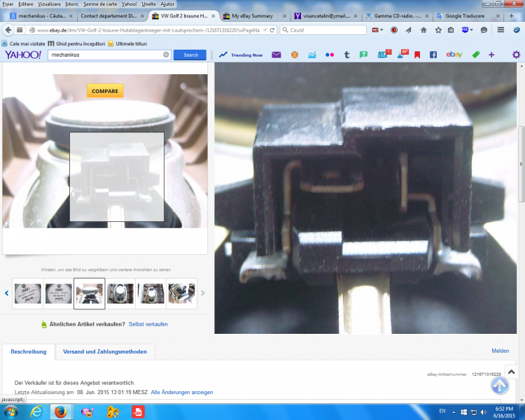Open the Firefox hamburger menu

pyautogui.click(x=500, y=30)
